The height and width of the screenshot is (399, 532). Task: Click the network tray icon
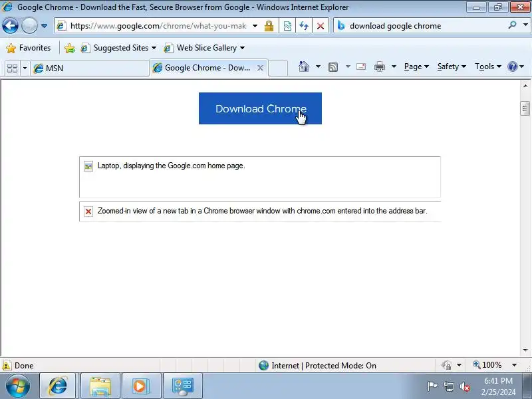(448, 386)
